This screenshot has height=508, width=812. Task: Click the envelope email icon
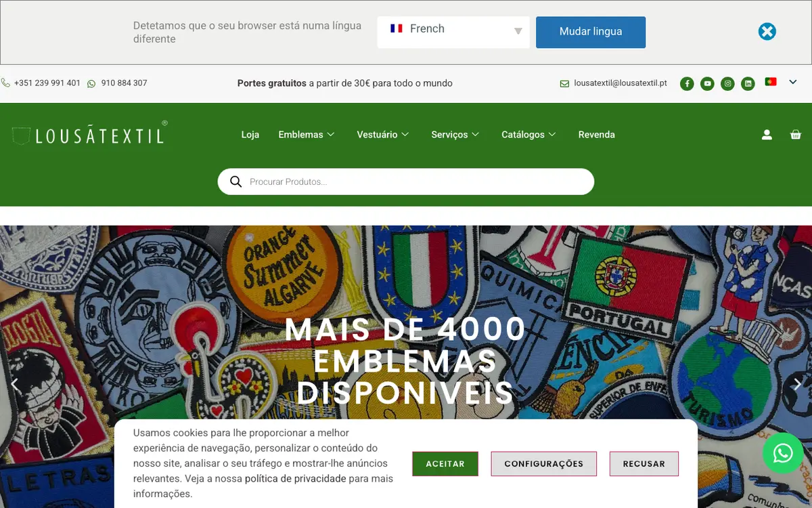pos(564,84)
